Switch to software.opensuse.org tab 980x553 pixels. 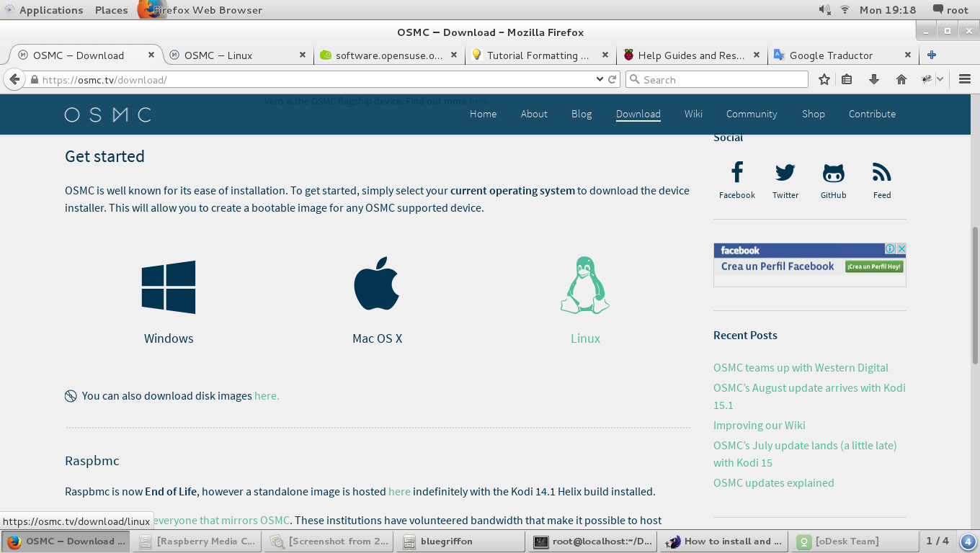[x=389, y=55]
